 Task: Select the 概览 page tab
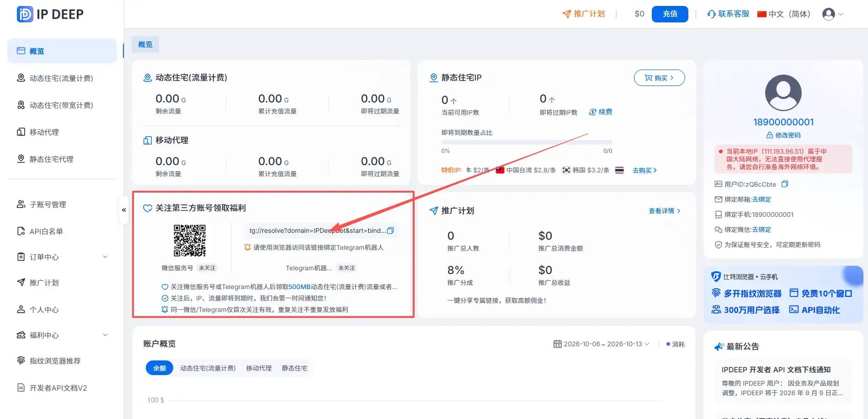pos(145,44)
